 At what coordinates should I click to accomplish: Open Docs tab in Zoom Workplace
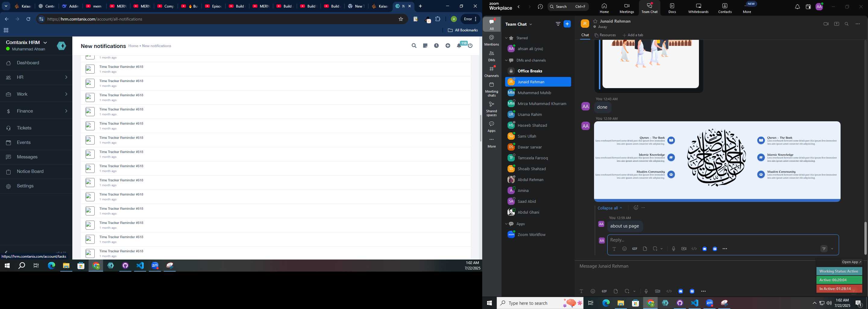672,8
